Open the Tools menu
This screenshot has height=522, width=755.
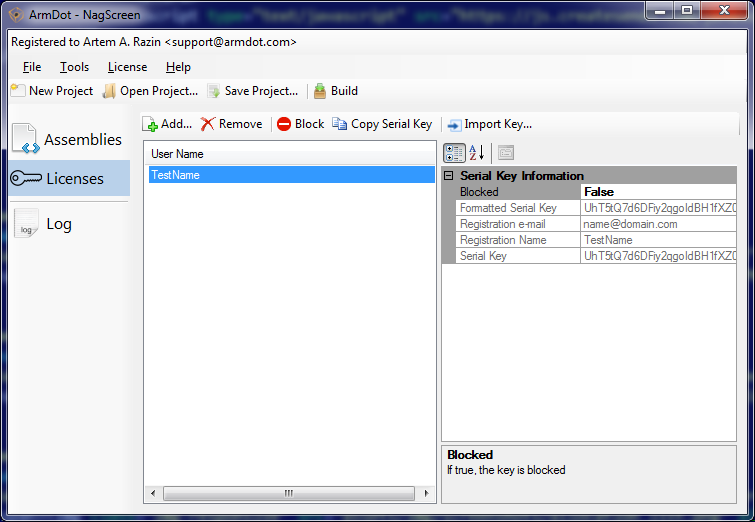tap(74, 67)
